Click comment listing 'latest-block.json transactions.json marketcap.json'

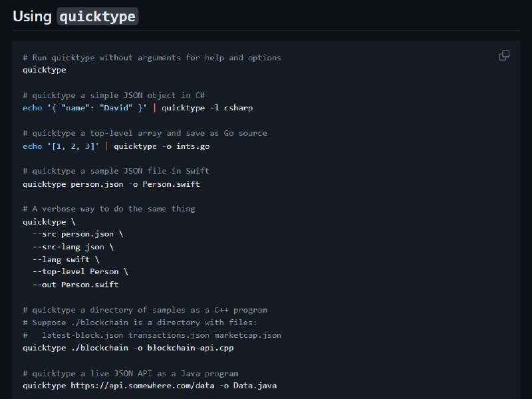(152, 335)
